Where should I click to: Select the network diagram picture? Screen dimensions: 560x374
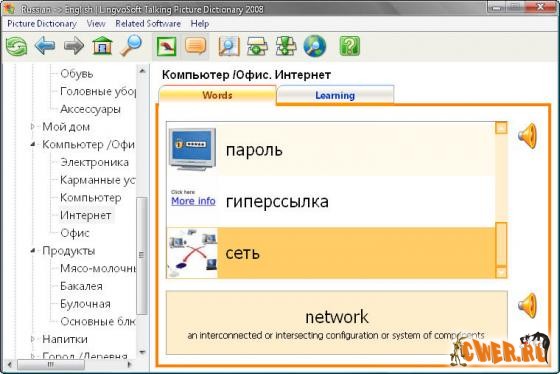tap(192, 253)
